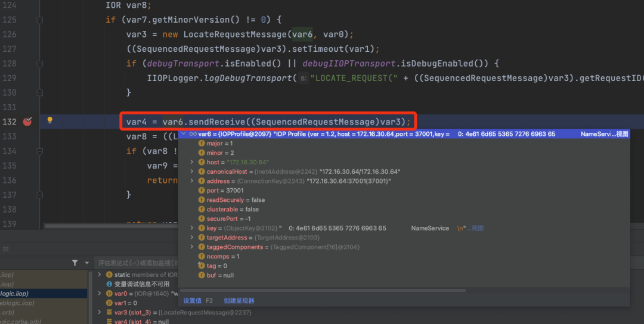Click the popup horizontal scrollbar
This screenshot has height=324, width=644.
coord(323,291)
